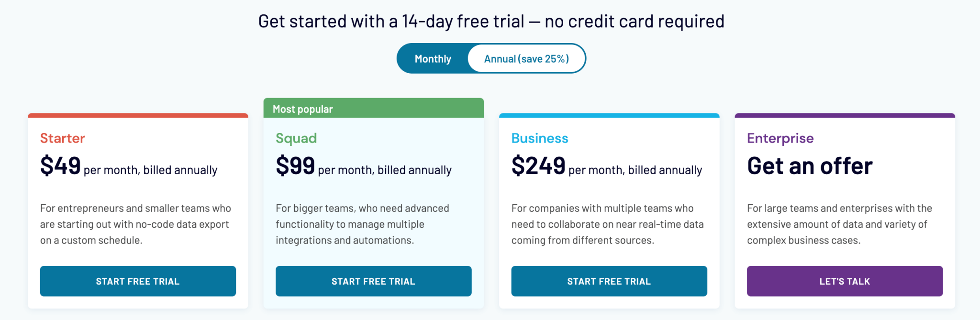Viewport: 980px width, 320px height.
Task: Click the Squad plan title
Action: tap(296, 138)
